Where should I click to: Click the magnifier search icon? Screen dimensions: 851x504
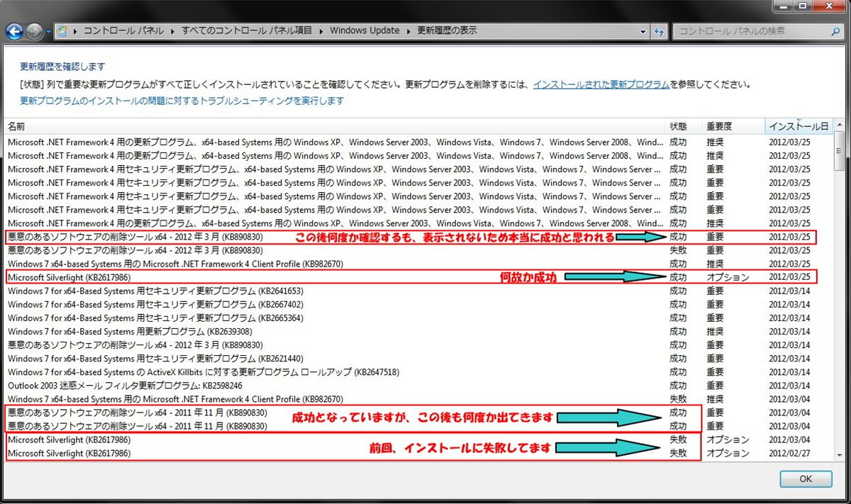[835, 31]
